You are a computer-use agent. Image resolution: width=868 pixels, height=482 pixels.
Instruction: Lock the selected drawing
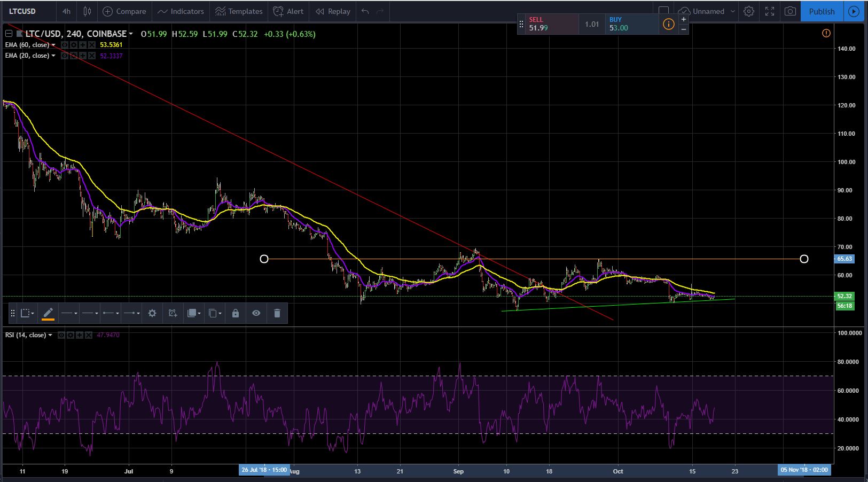pos(236,313)
